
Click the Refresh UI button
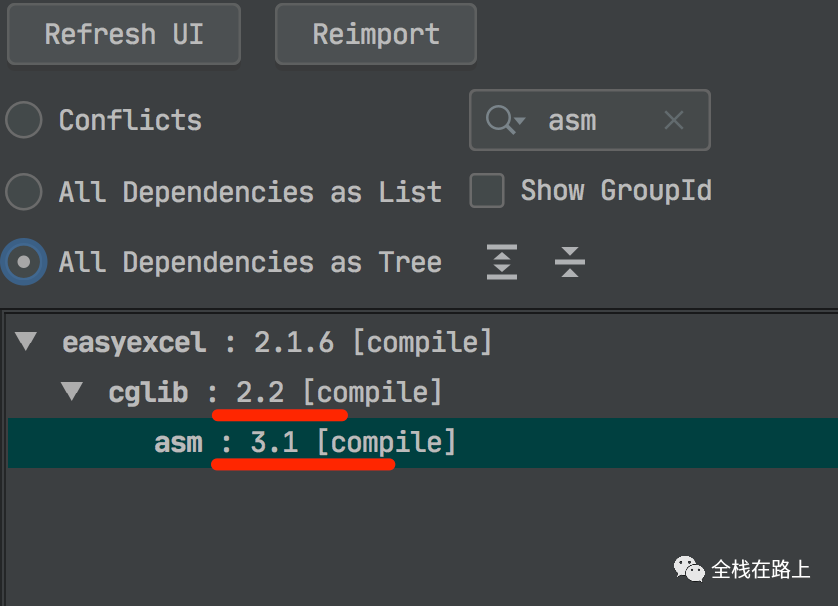tap(124, 34)
